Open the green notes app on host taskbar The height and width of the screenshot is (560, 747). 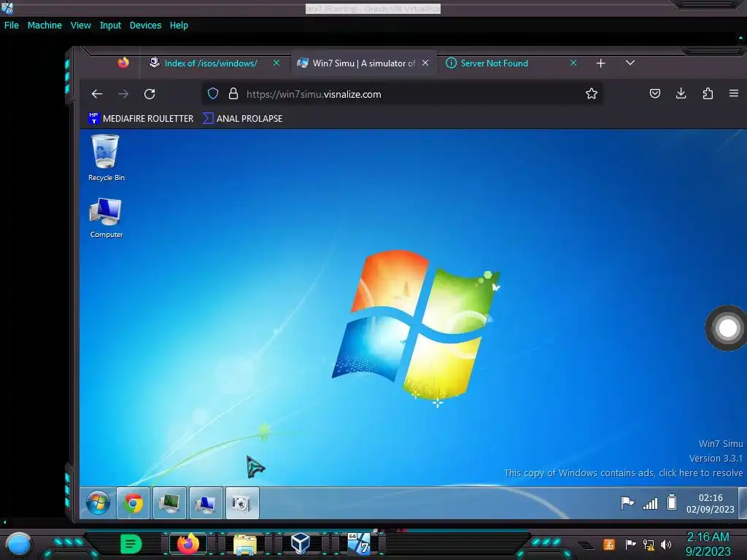point(131,544)
